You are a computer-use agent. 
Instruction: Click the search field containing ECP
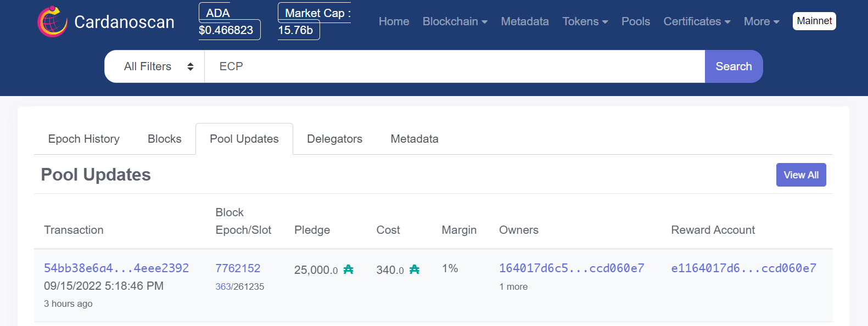click(x=455, y=66)
